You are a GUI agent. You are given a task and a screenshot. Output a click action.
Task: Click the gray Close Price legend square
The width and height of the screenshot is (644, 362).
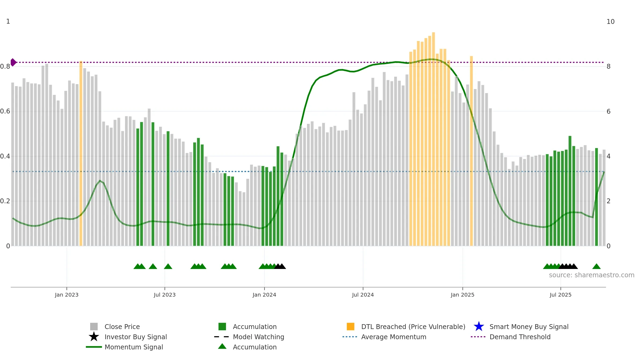point(94,326)
